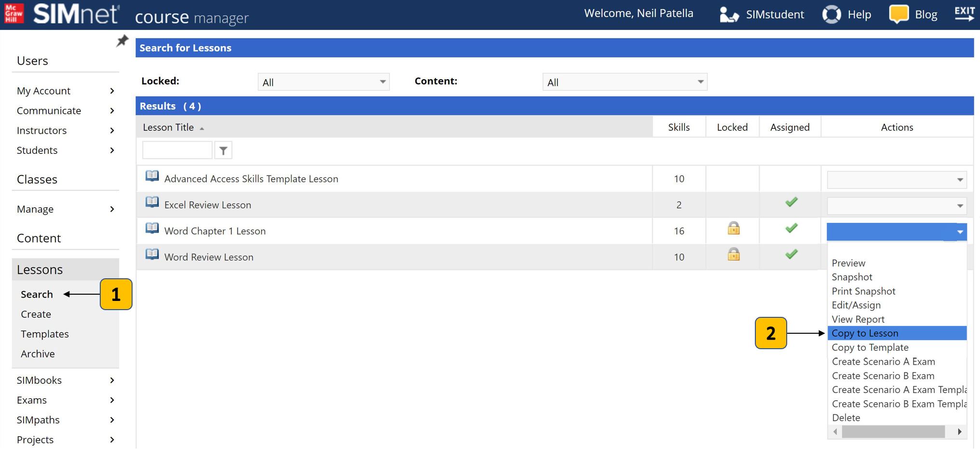Viewport: 980px width, 449px height.
Task: Open Word Review Lesson title
Action: click(x=209, y=257)
